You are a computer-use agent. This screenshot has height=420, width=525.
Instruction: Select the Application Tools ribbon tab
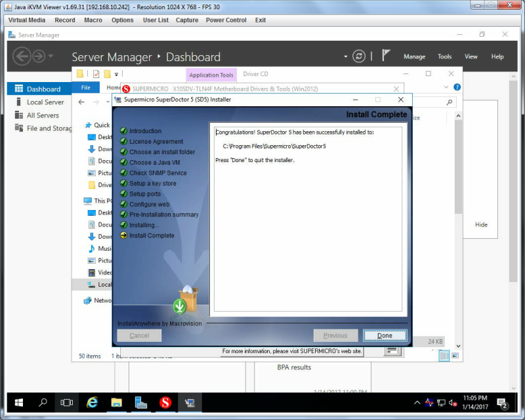tap(211, 75)
